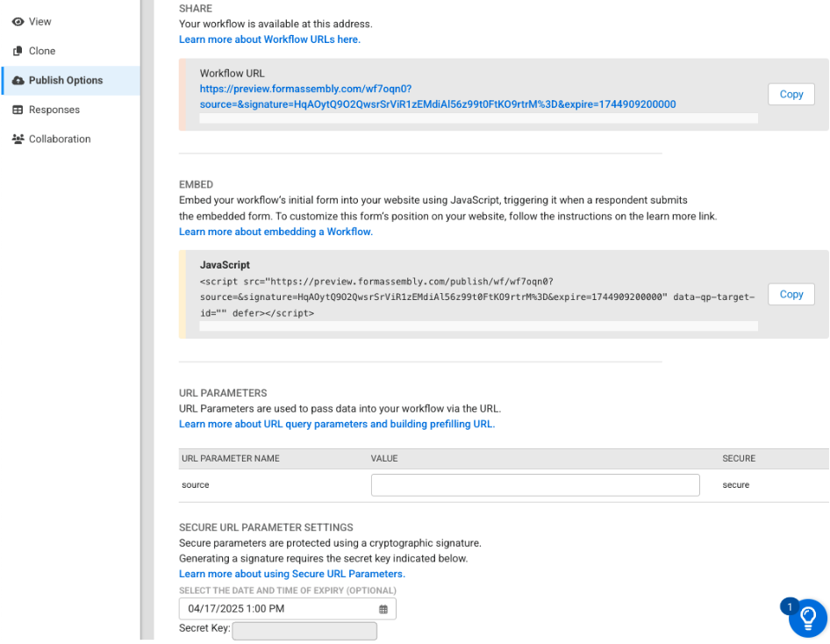Click the Secret Key field
The width and height of the screenshot is (830, 644).
click(x=304, y=631)
